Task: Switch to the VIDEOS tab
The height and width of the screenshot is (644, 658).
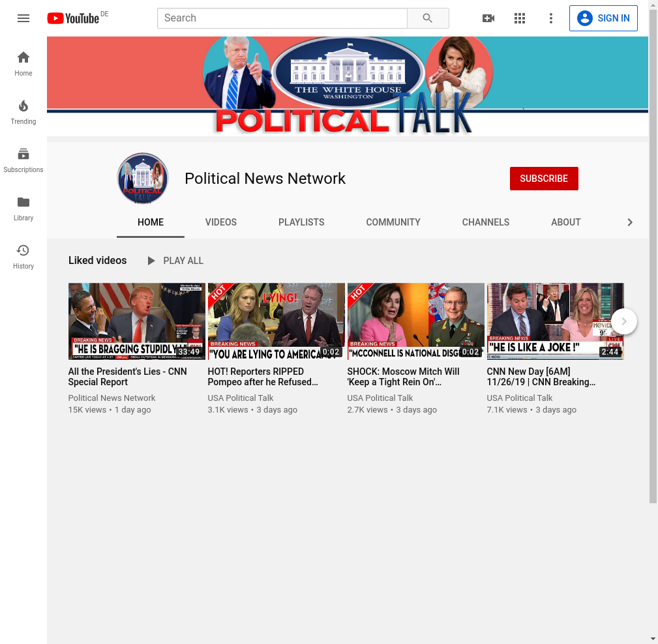Action: click(x=220, y=222)
